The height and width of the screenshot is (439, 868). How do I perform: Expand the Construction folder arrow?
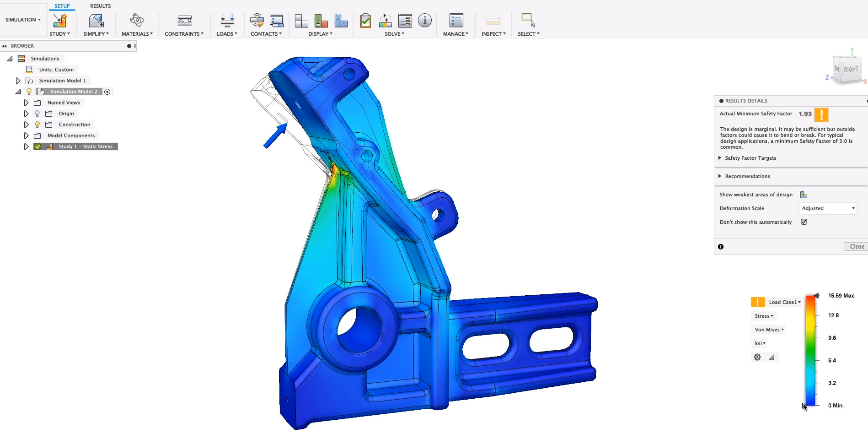pyautogui.click(x=26, y=125)
